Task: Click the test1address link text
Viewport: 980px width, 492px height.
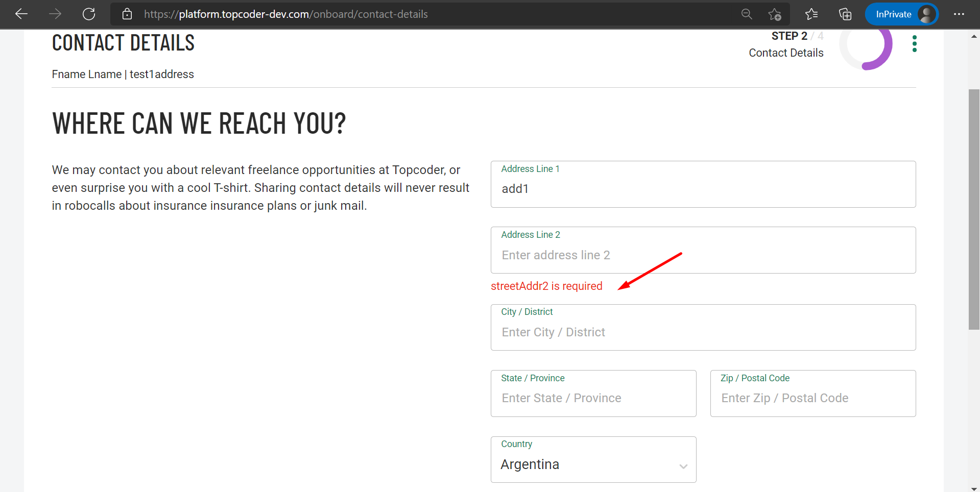Action: click(161, 74)
